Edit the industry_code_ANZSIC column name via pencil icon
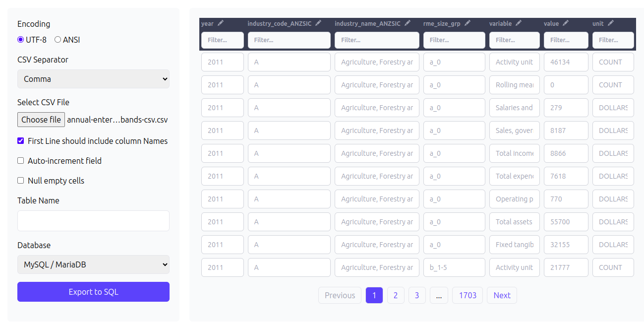The height and width of the screenshot is (328, 644). coord(318,23)
